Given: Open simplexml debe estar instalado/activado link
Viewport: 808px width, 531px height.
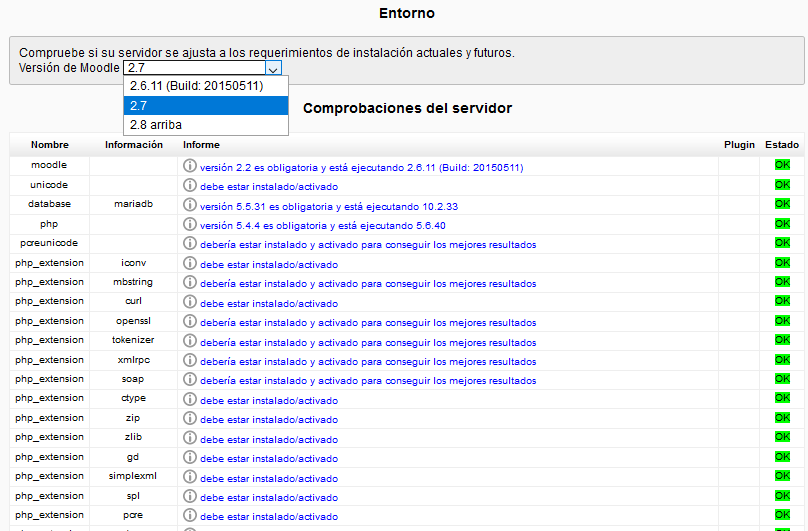Looking at the screenshot, I should tap(269, 479).
